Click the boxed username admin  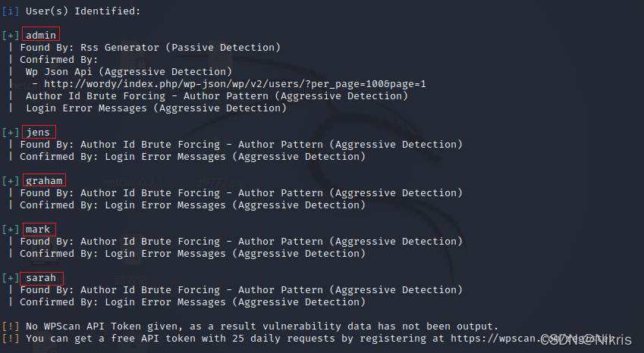pos(41,34)
